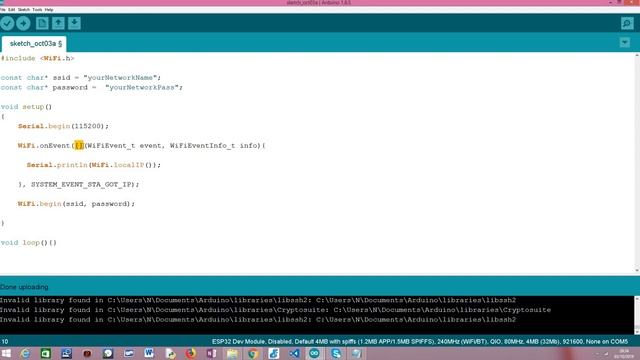Open the Help menu
The height and width of the screenshot is (360, 640).
49,9
